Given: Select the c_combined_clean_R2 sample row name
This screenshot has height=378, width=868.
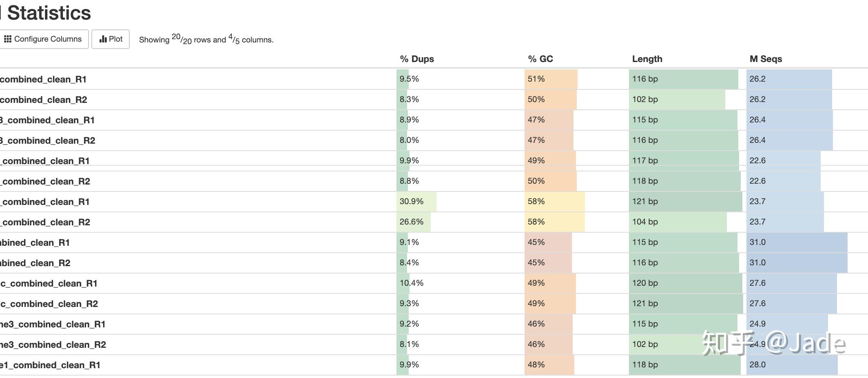Looking at the screenshot, I should 49,304.
